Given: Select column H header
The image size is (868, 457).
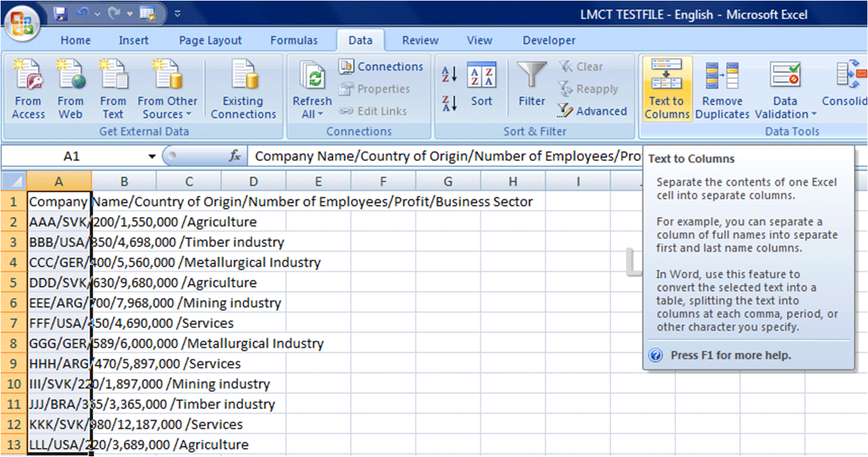Looking at the screenshot, I should [x=513, y=182].
